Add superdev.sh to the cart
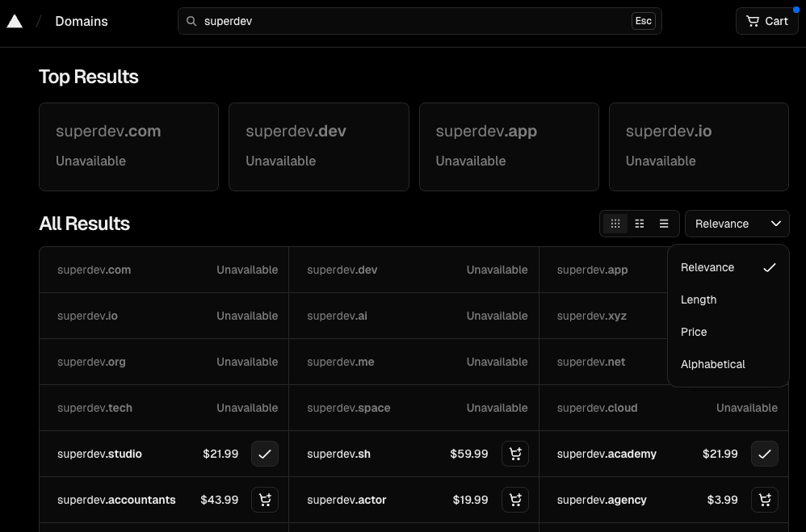 (515, 454)
